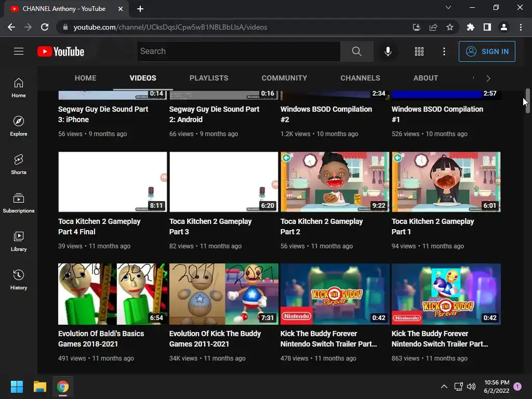Screen dimensions: 532x399
Task: Click in the YouTube search field
Action: tap(238, 51)
